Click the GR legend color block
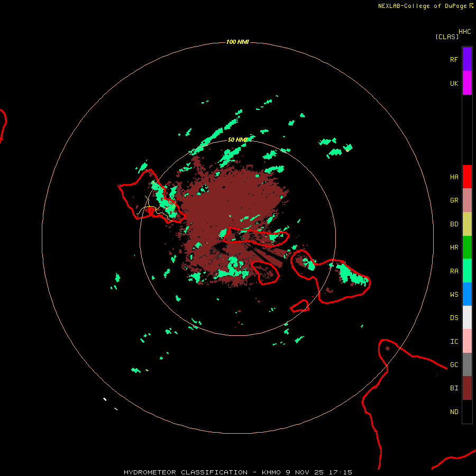Image resolution: width=476 pixels, height=476 pixels. pos(467,200)
